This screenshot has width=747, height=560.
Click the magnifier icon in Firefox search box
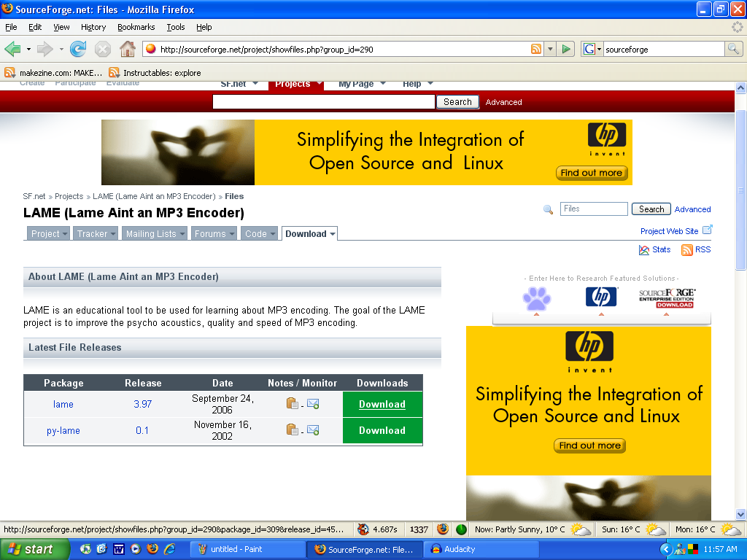click(x=733, y=49)
